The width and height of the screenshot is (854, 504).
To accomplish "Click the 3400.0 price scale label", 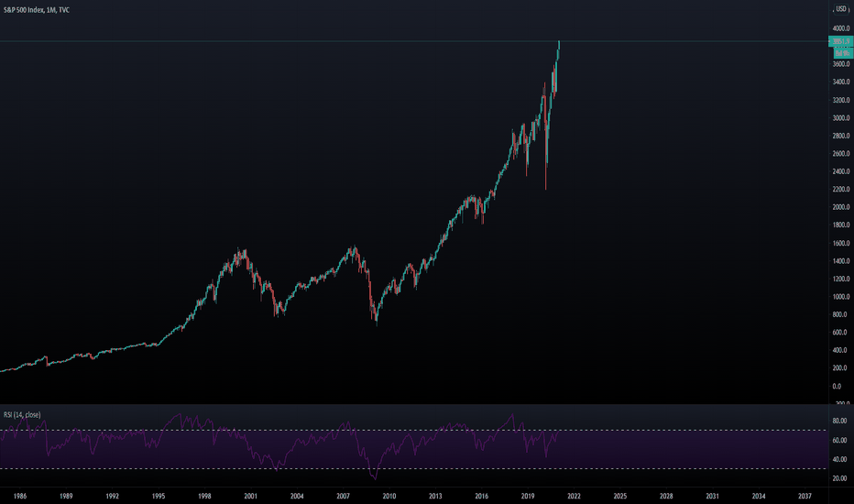I will [x=841, y=82].
